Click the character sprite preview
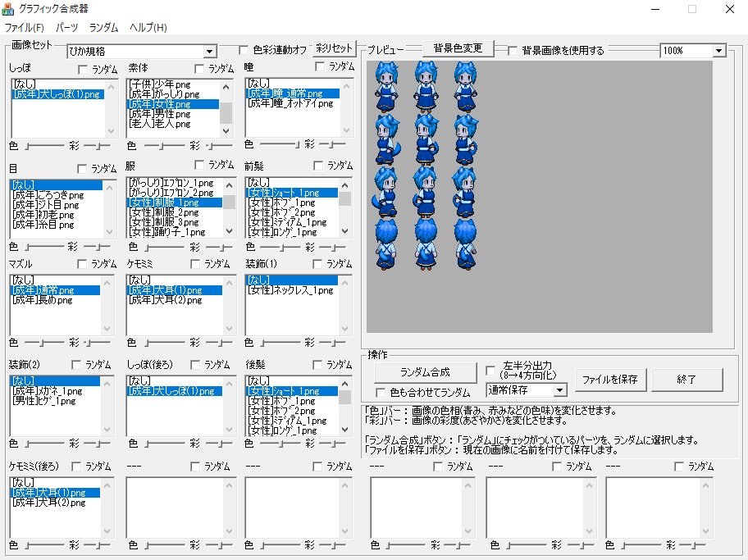Screen dimensions: 748x560 426,165
